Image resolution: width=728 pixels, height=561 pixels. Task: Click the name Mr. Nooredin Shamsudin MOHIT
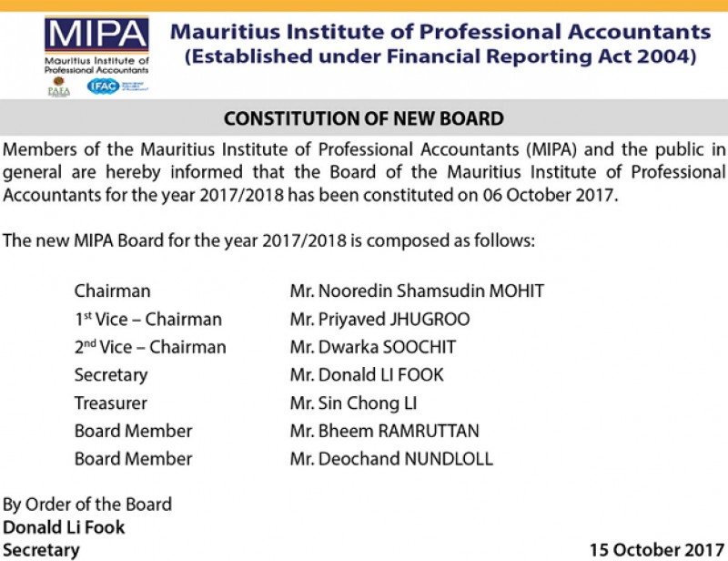pyautogui.click(x=416, y=291)
